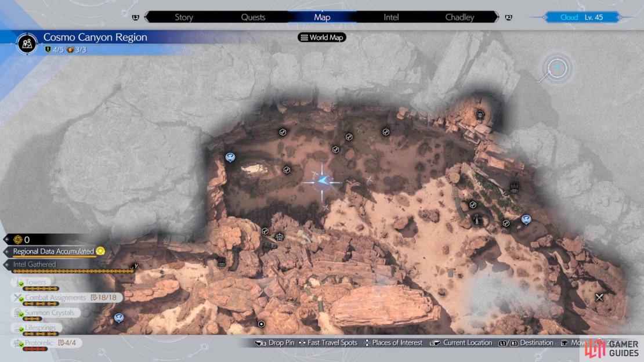Select the Regional Data Accumulated row
This screenshot has height=362, width=644.
coord(54,251)
